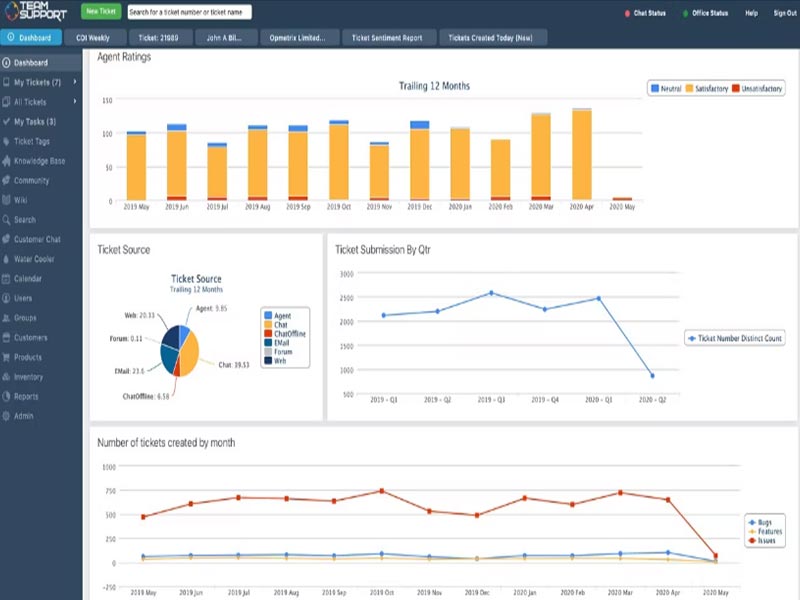Viewport: 800px width, 600px height.
Task: Click the Ticket Tags icon
Action: (7, 141)
